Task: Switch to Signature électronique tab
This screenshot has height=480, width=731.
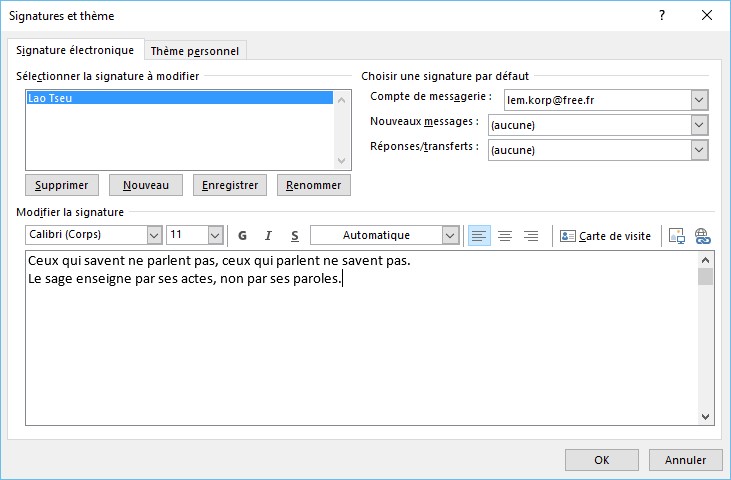Action: tap(75, 50)
